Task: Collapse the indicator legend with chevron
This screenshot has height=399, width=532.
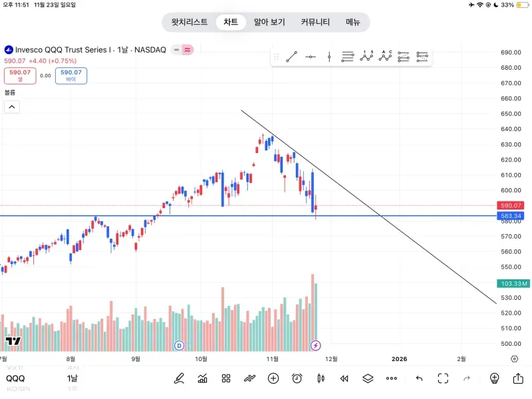Action: tap(12, 106)
